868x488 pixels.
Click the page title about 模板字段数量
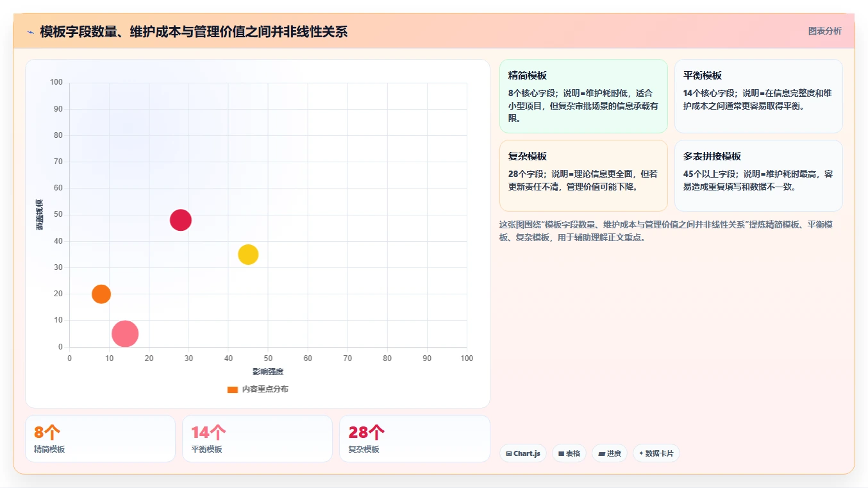(194, 31)
